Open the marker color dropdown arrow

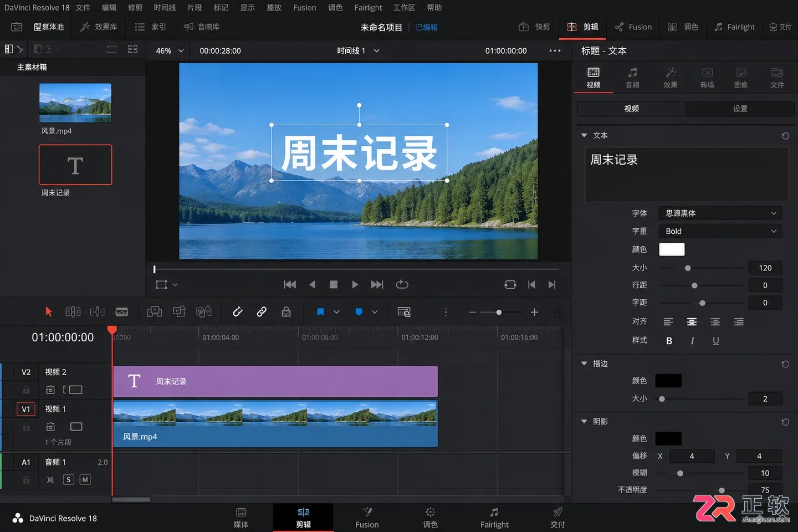(x=375, y=312)
